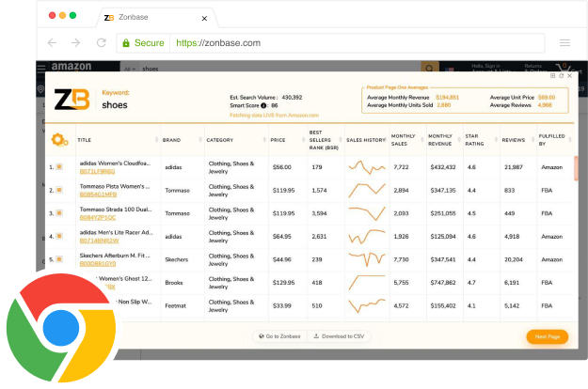Open ASIN link under Skechers Afterburn M. Fit

tap(98, 264)
